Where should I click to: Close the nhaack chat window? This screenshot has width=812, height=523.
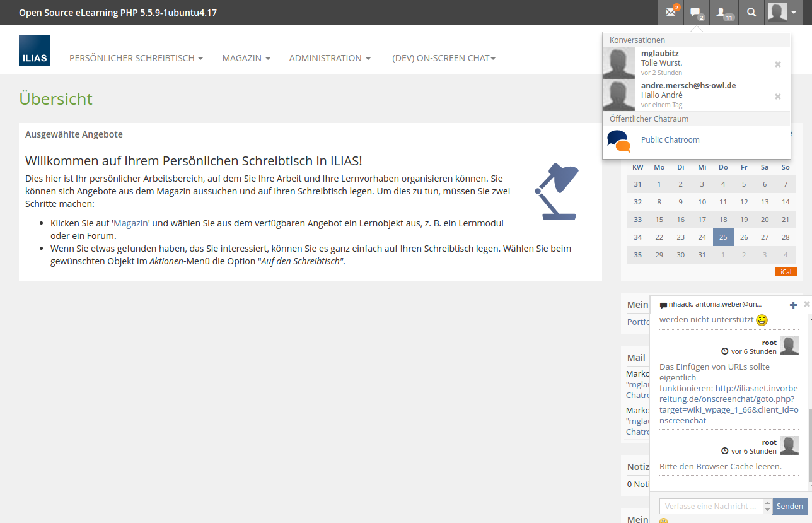[807, 304]
